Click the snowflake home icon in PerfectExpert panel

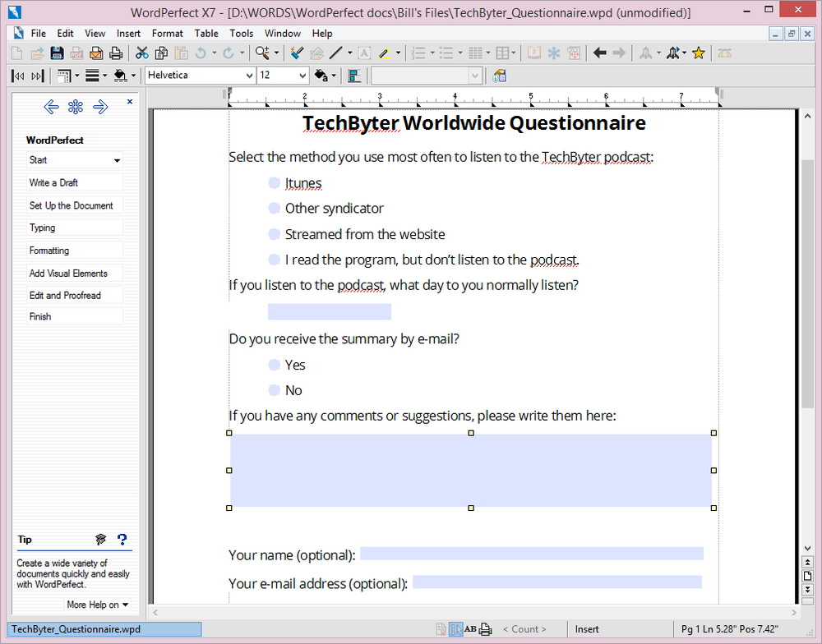tap(76, 107)
